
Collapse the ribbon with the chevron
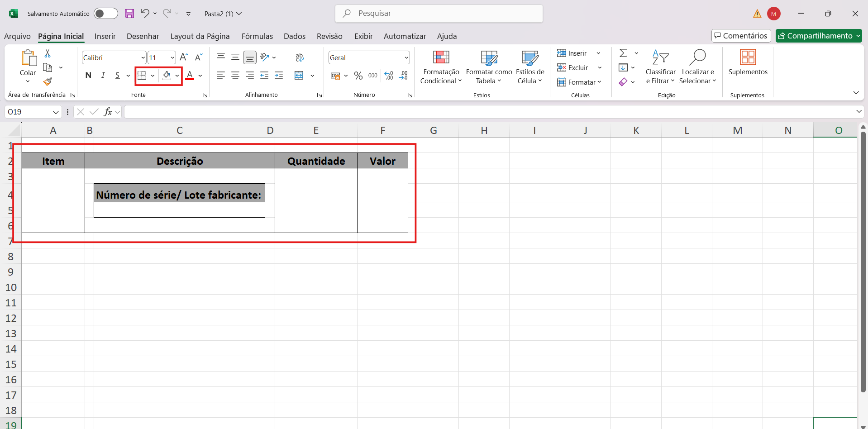[x=856, y=93]
